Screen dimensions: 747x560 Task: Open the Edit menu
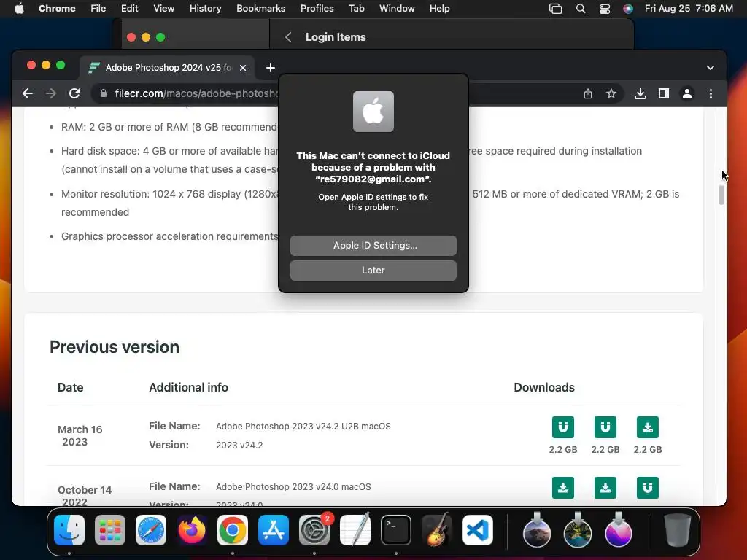coord(129,8)
